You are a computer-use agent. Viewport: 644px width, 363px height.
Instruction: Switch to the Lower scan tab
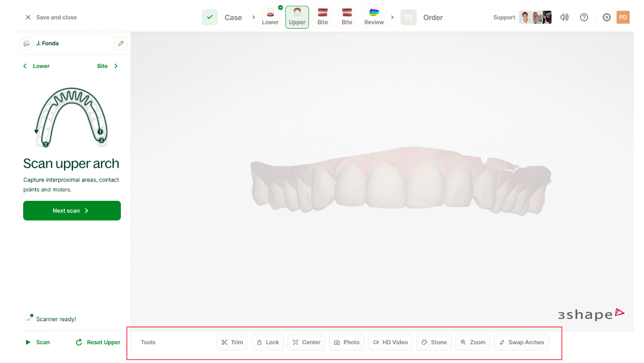(x=270, y=17)
